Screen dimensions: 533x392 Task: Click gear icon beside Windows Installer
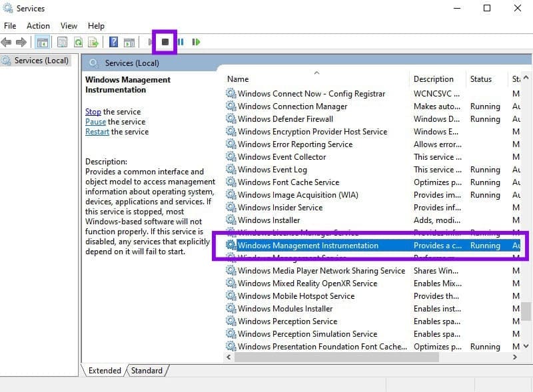coord(231,220)
